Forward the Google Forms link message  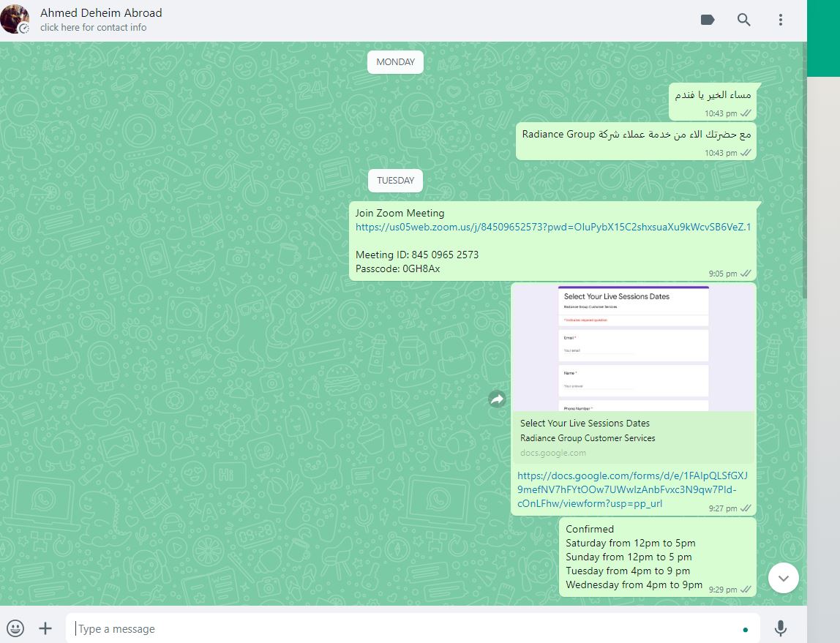pos(497,399)
